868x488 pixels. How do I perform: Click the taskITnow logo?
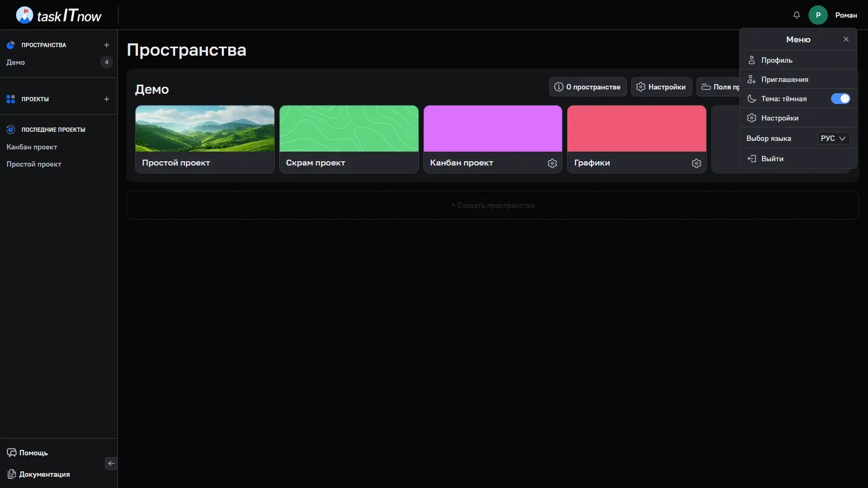pyautogui.click(x=59, y=15)
